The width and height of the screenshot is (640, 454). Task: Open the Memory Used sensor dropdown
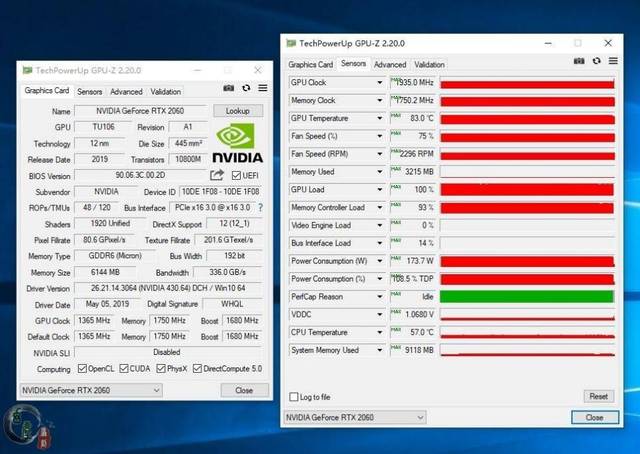380,172
